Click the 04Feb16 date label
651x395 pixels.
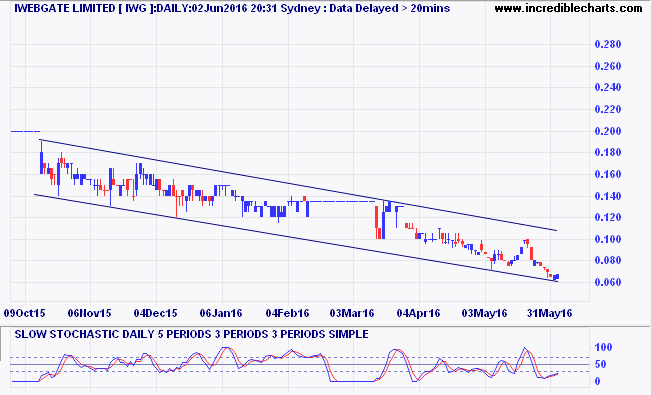(x=287, y=313)
